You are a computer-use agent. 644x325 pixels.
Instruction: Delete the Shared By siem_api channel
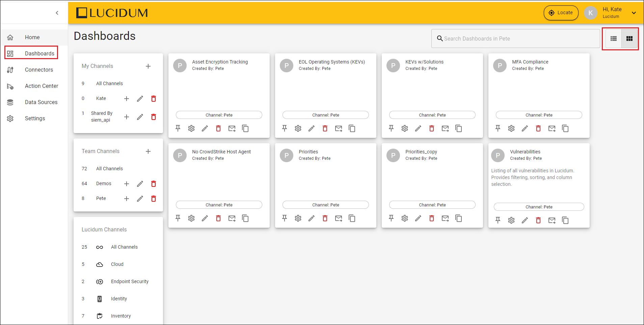click(154, 117)
